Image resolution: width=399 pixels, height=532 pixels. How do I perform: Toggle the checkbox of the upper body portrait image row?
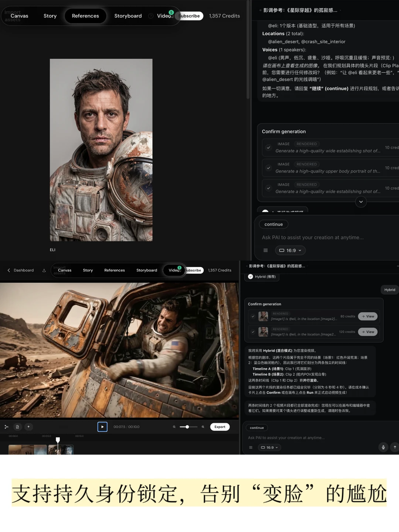(269, 168)
